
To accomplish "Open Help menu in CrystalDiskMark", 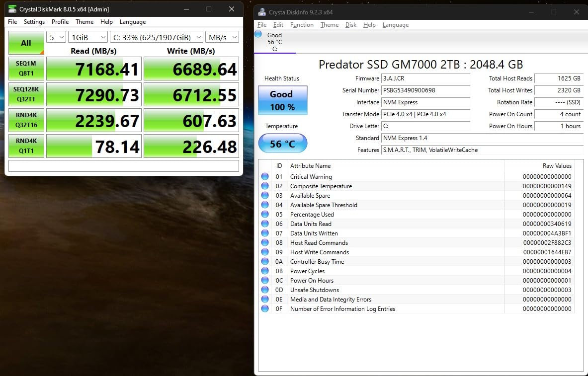I will (106, 22).
